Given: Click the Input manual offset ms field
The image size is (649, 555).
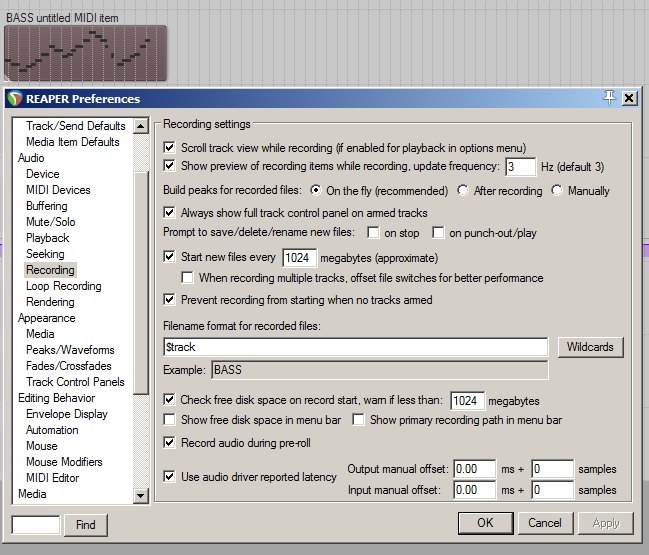Looking at the screenshot, I should pyautogui.click(x=474, y=490).
